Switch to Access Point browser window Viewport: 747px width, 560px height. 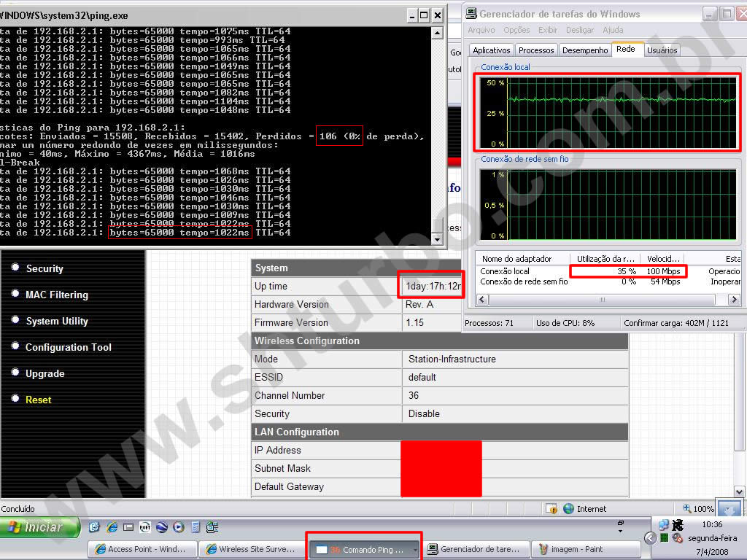(142, 549)
